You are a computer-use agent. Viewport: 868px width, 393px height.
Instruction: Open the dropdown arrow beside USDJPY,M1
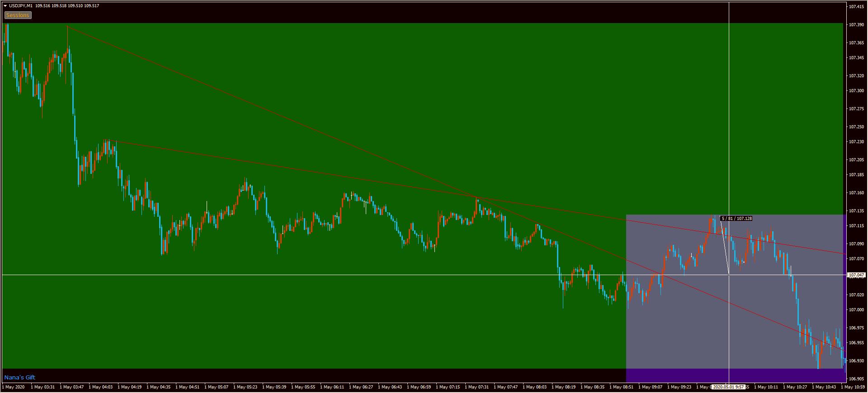point(5,6)
